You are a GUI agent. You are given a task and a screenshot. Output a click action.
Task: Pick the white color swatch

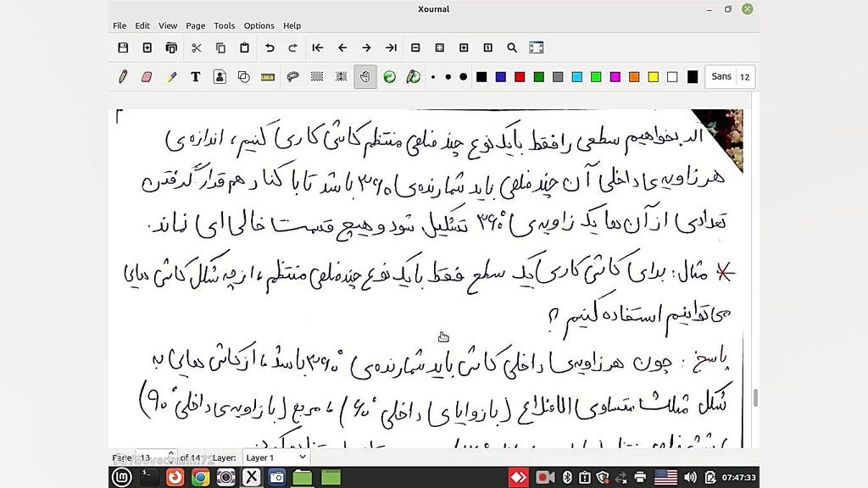pyautogui.click(x=672, y=77)
